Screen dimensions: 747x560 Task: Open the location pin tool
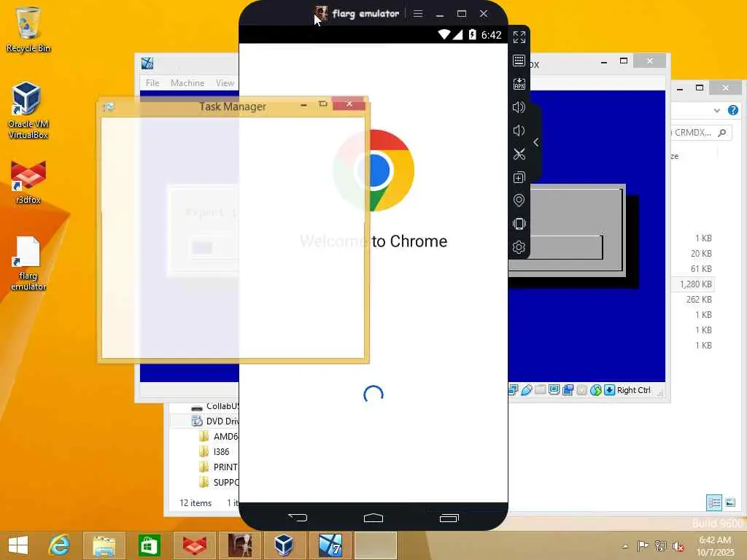[519, 201]
